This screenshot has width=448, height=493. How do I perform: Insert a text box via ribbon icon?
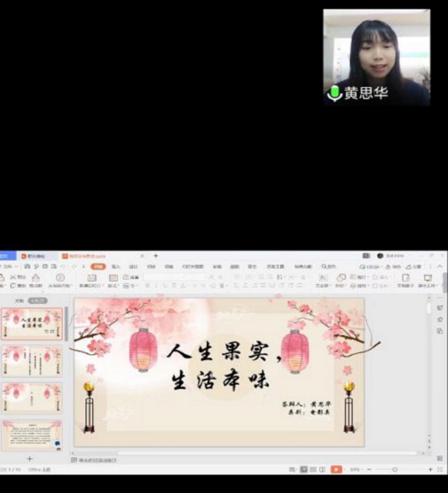tap(323, 277)
